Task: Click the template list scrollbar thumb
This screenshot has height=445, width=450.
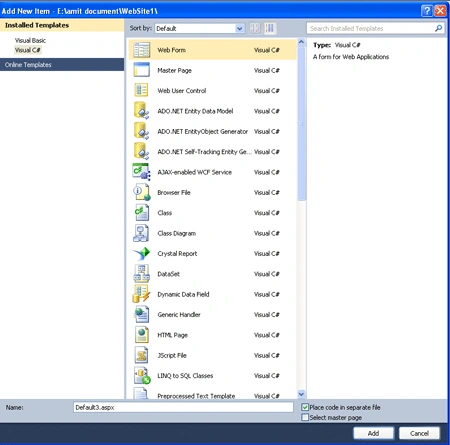Action: click(301, 124)
